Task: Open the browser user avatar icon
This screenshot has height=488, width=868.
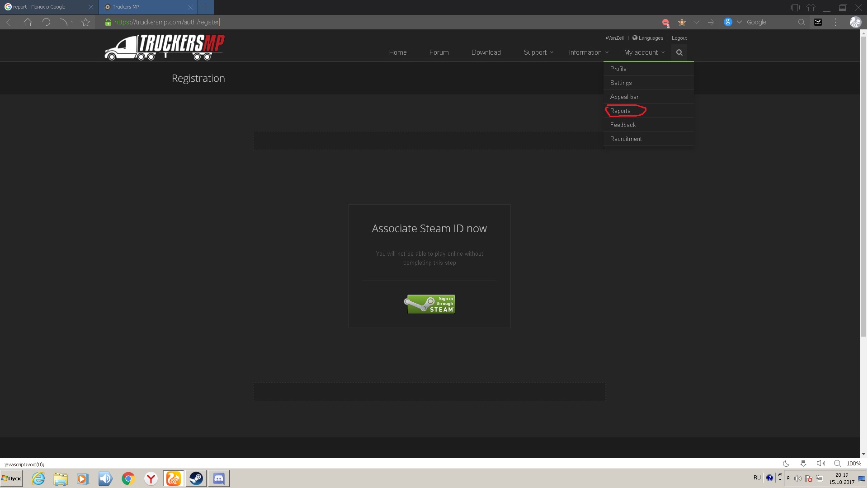Action: pyautogui.click(x=855, y=22)
